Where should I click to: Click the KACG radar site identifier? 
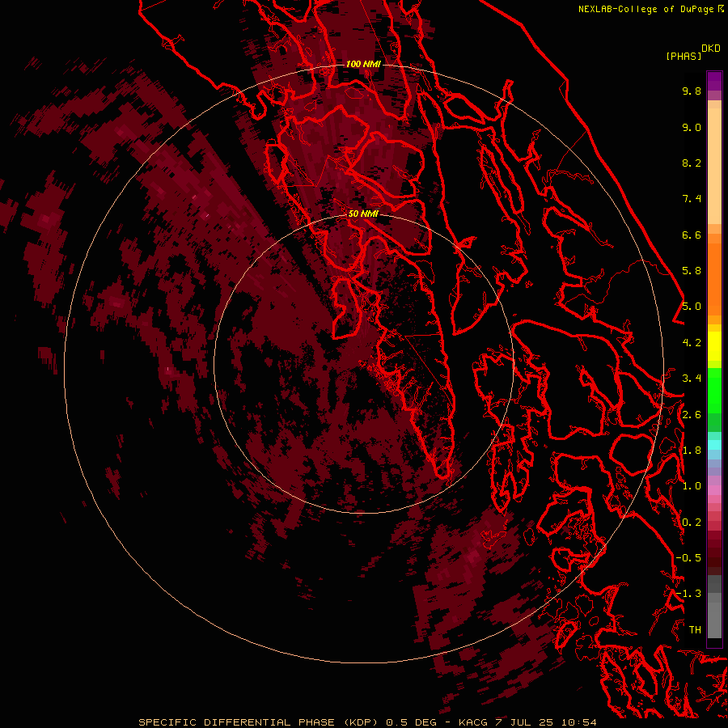472,722
